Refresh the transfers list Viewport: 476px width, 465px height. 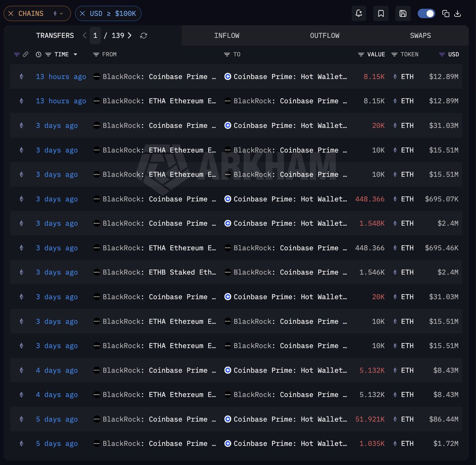[144, 36]
